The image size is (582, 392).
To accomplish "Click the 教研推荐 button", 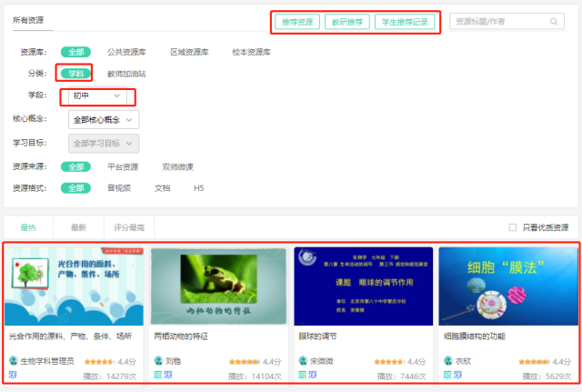I will click(x=347, y=22).
